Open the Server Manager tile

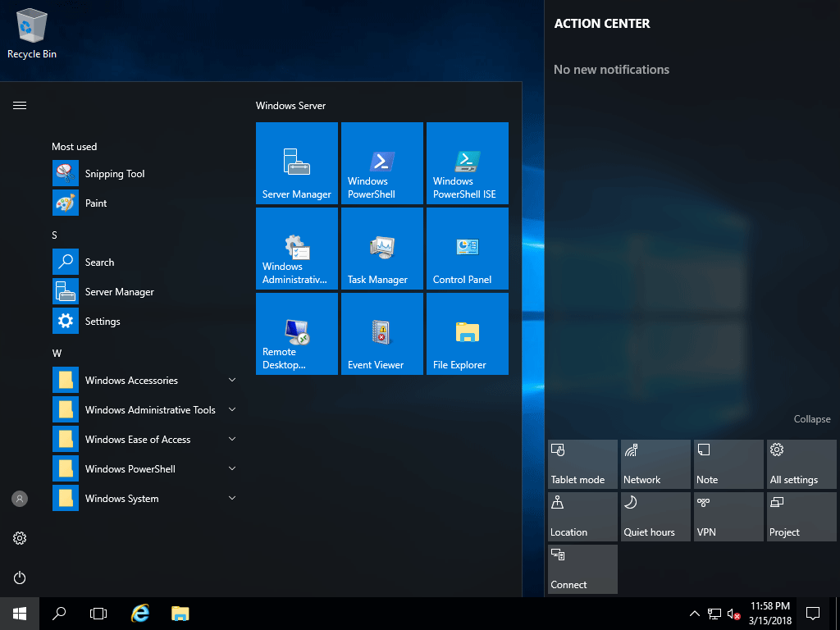click(x=297, y=163)
